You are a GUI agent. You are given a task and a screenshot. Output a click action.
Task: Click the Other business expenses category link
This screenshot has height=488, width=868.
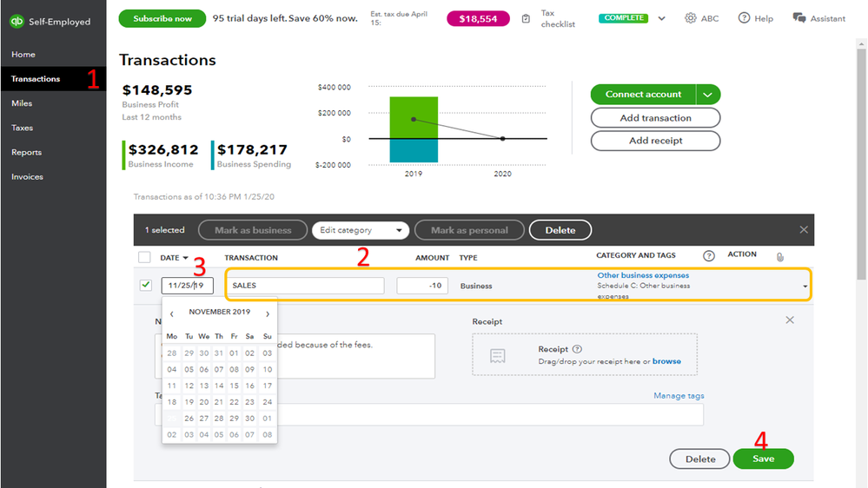[x=643, y=275]
